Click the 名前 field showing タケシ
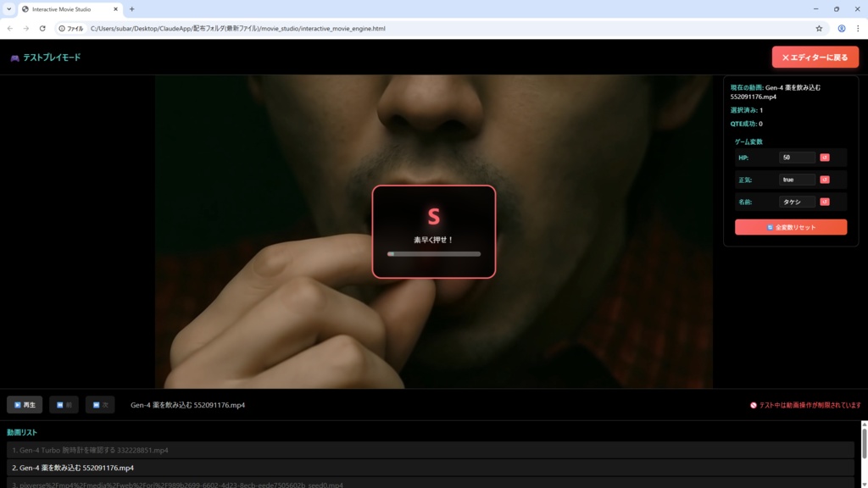868x488 pixels. [x=797, y=202]
